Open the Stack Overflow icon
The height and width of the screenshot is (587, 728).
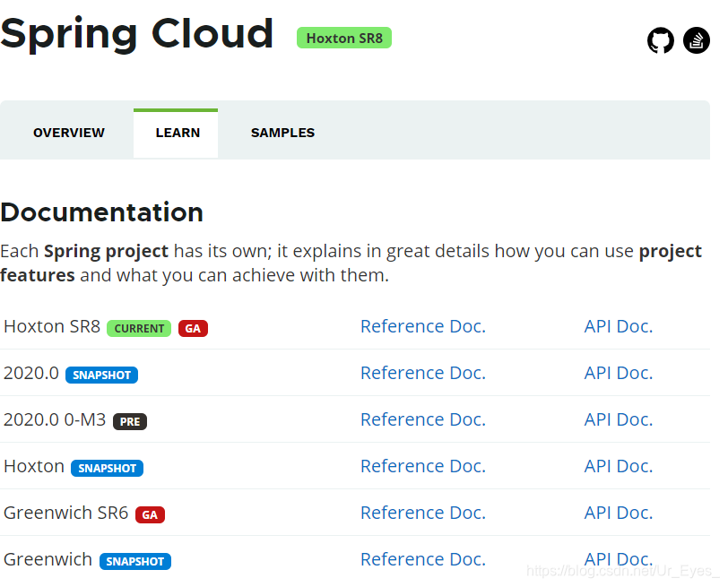(x=696, y=40)
